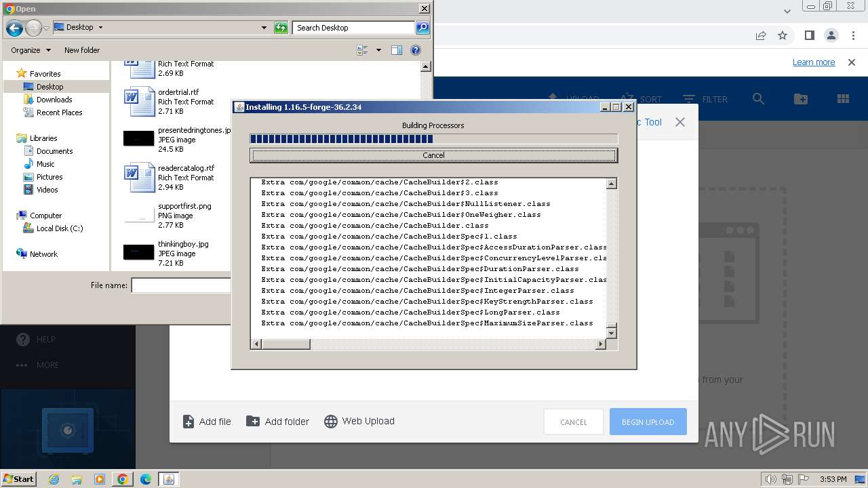Click Learn more link in browser banner
868x488 pixels.
pyautogui.click(x=814, y=62)
